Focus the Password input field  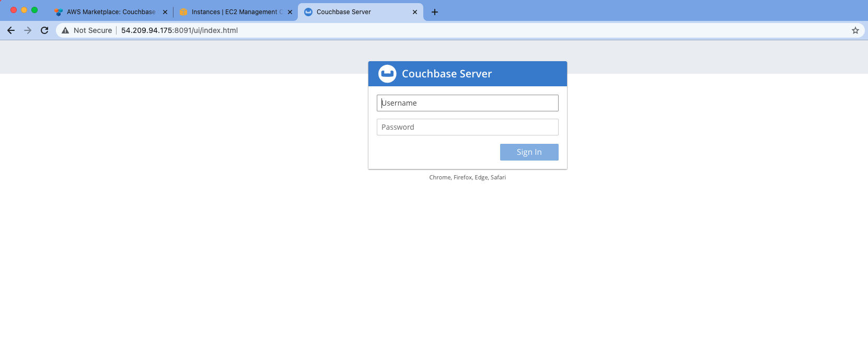[x=467, y=127]
